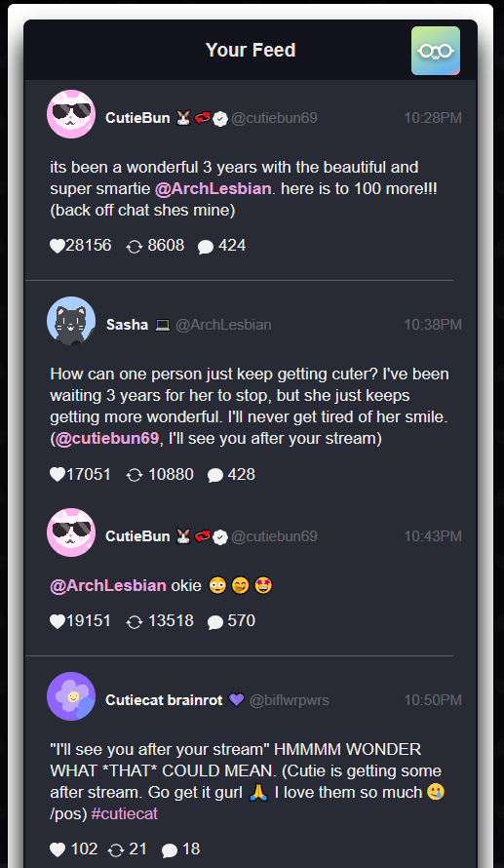Open the 570 comments on okie post
Screen dimensions: 504x868
point(215,621)
